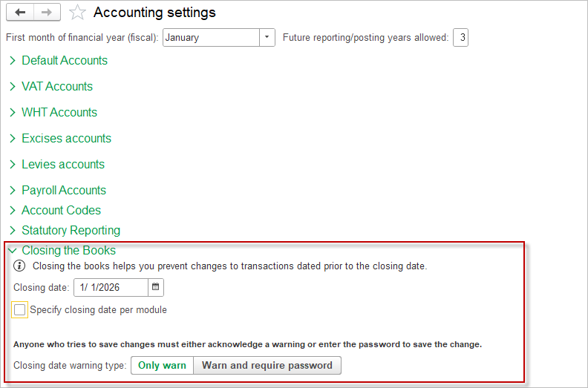Add page to favorites with star icon
The height and width of the screenshot is (388, 588).
tap(77, 13)
